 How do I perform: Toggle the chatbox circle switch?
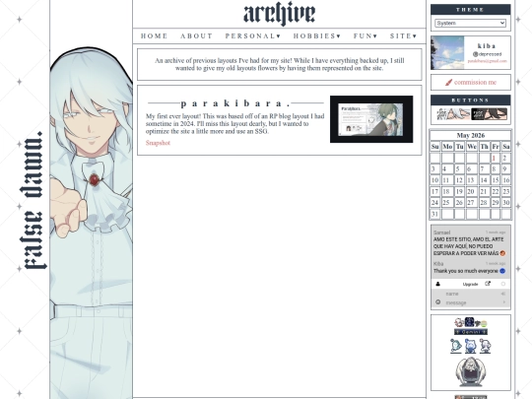pyautogui.click(x=502, y=284)
